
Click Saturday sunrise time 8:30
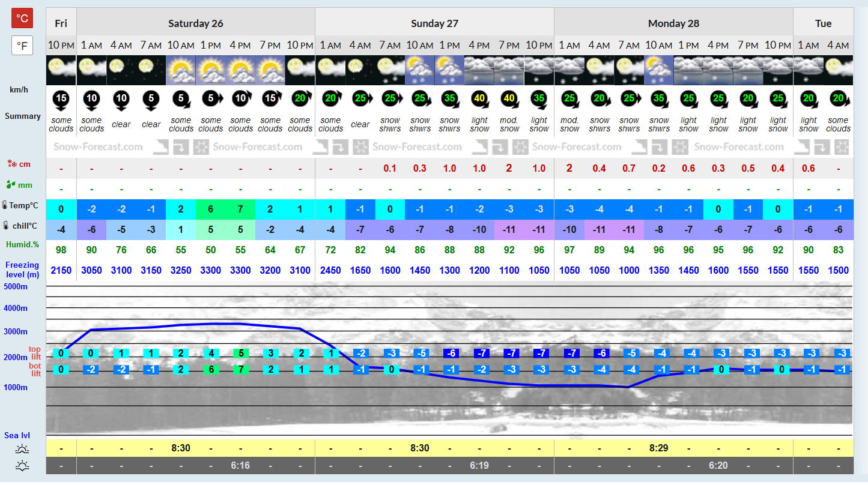[x=181, y=448]
